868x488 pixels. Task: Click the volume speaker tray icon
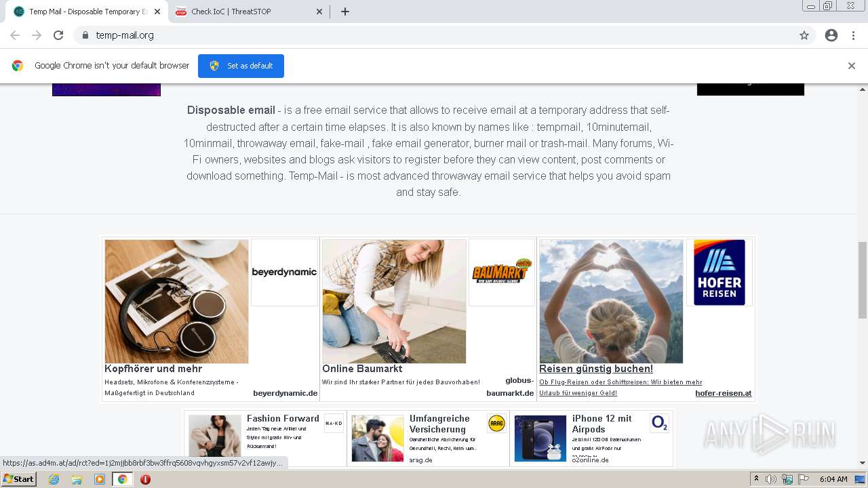coord(771,479)
